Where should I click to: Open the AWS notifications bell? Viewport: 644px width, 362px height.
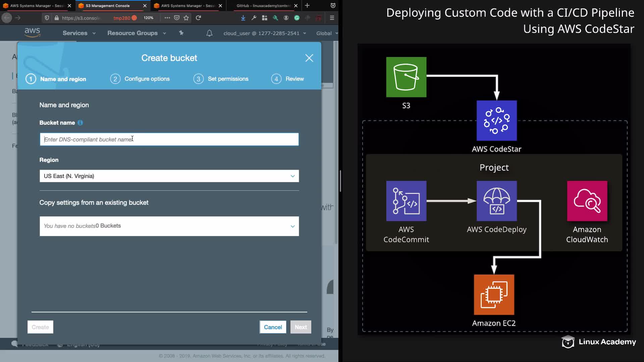pyautogui.click(x=209, y=33)
